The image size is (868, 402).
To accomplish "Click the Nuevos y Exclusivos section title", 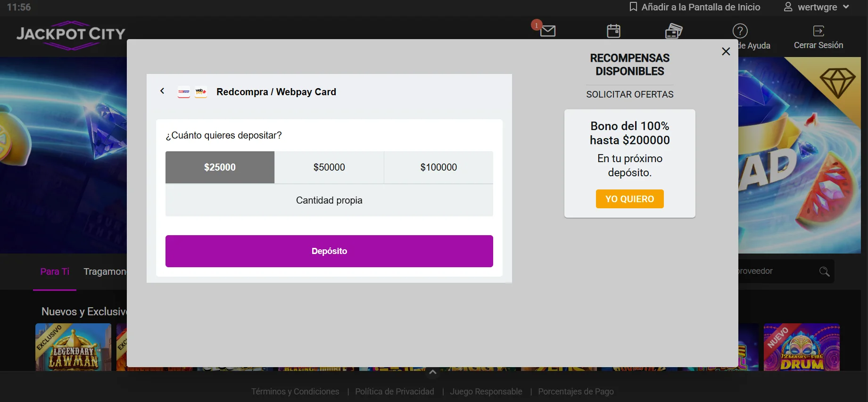I will tap(84, 312).
